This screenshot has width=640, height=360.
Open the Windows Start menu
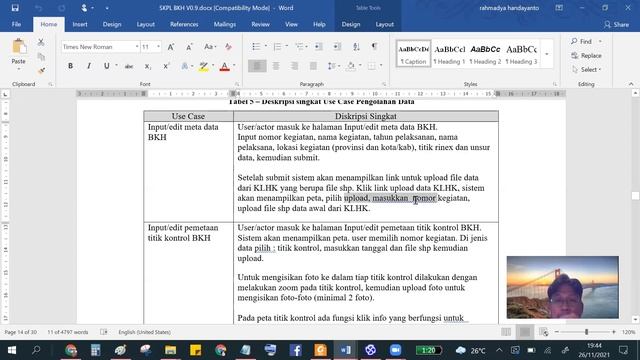click(12, 350)
